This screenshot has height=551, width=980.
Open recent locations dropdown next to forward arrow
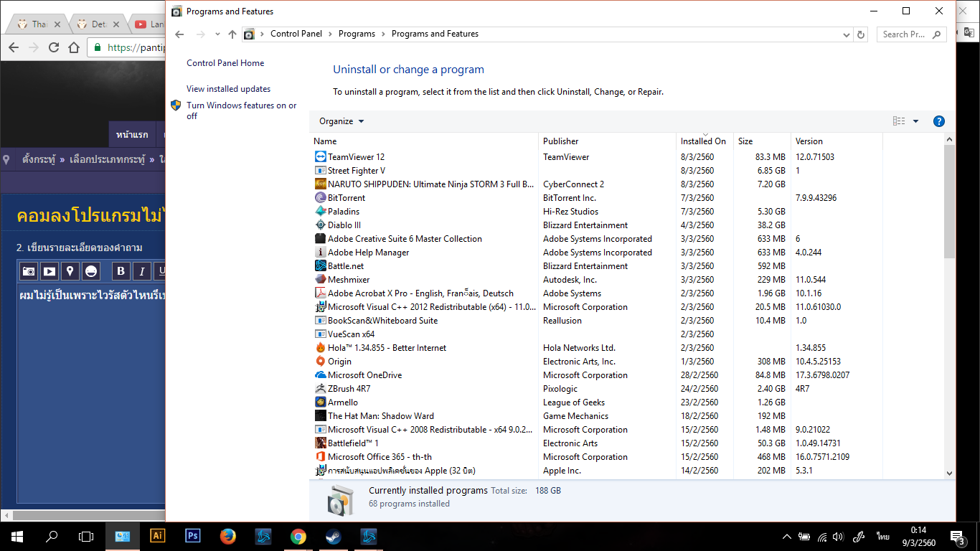point(217,34)
